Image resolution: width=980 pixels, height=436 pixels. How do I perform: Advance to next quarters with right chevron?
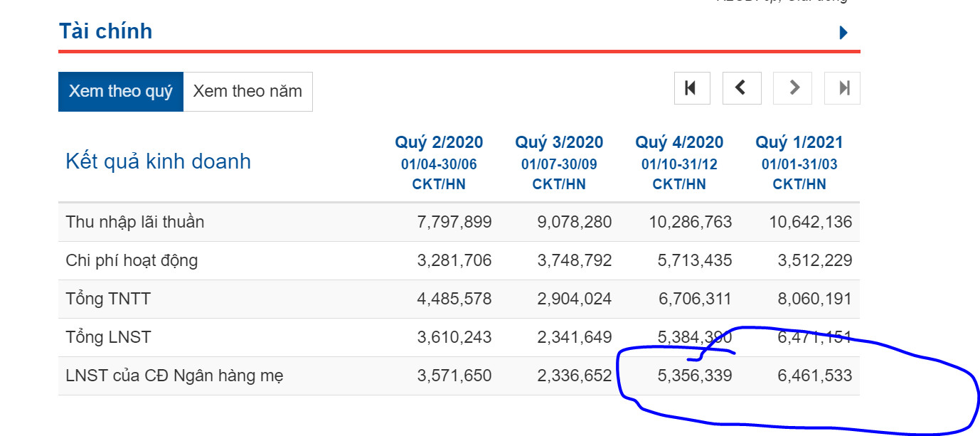point(794,88)
